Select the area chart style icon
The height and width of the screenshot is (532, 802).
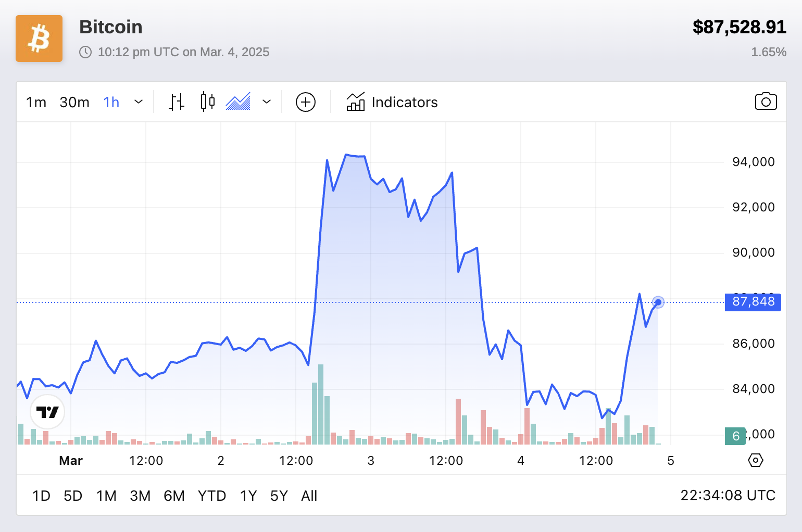point(238,102)
